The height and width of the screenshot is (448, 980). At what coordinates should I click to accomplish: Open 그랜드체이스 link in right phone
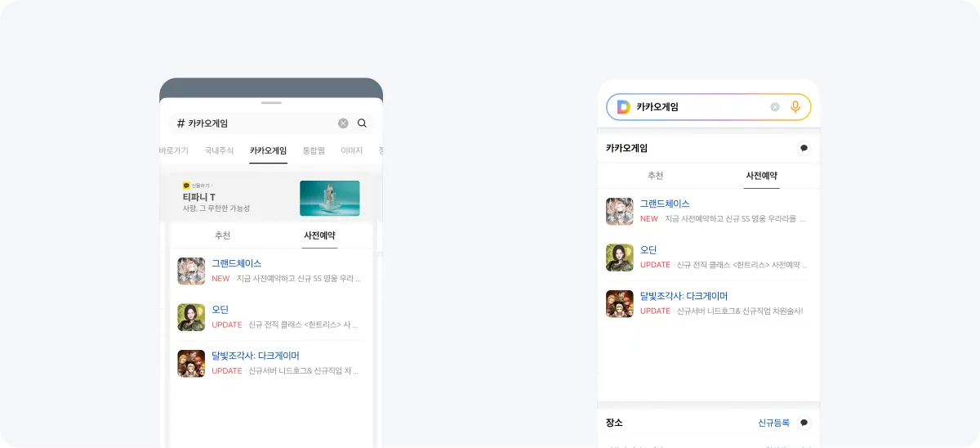click(665, 204)
